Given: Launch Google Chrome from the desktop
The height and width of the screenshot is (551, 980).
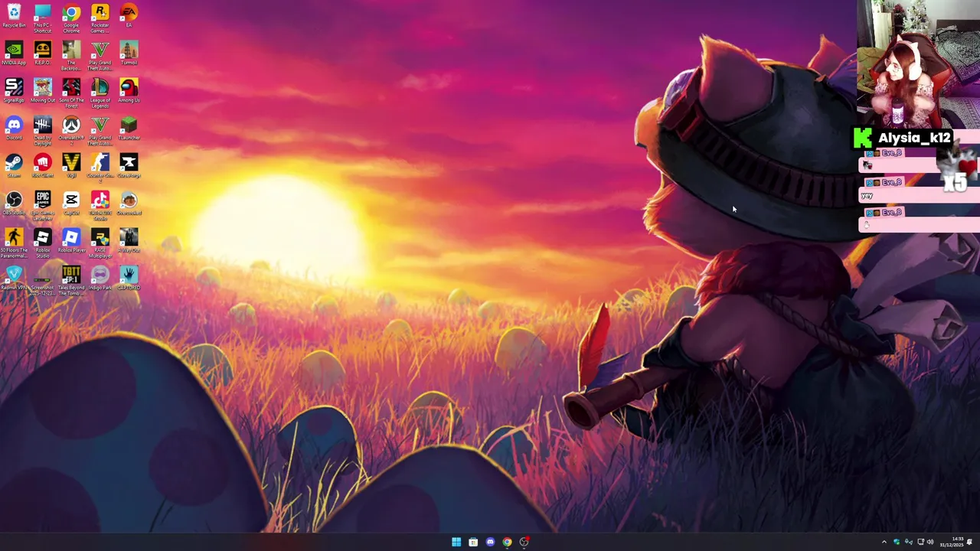Looking at the screenshot, I should click(71, 18).
